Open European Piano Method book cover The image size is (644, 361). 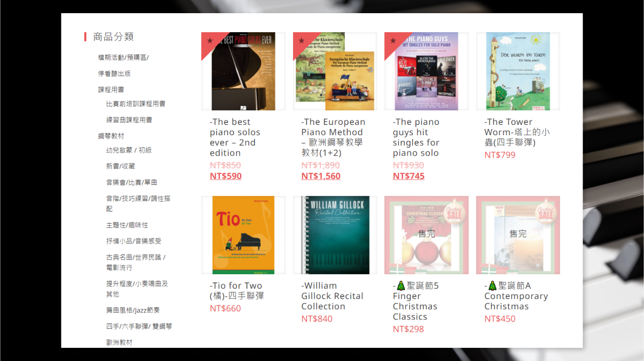[x=335, y=71]
